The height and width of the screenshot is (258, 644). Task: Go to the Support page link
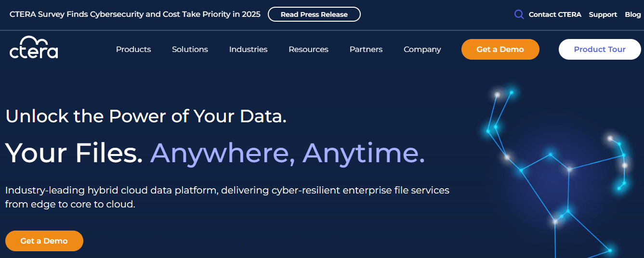coord(603,14)
